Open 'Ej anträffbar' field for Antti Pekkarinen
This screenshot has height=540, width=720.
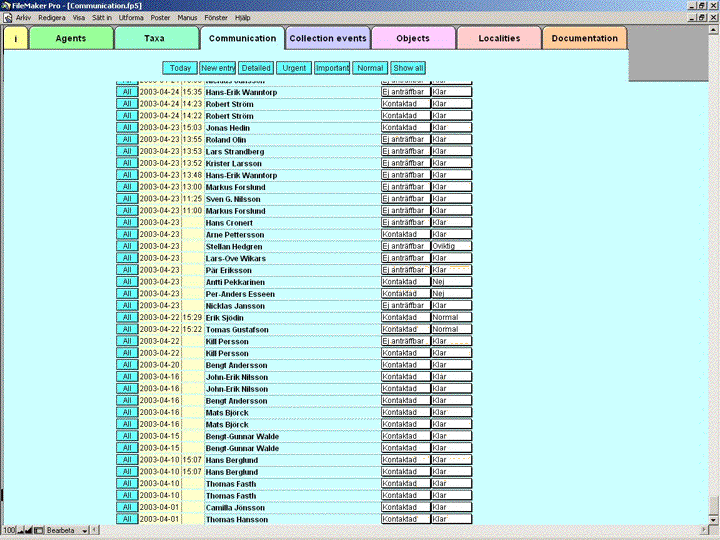point(405,282)
